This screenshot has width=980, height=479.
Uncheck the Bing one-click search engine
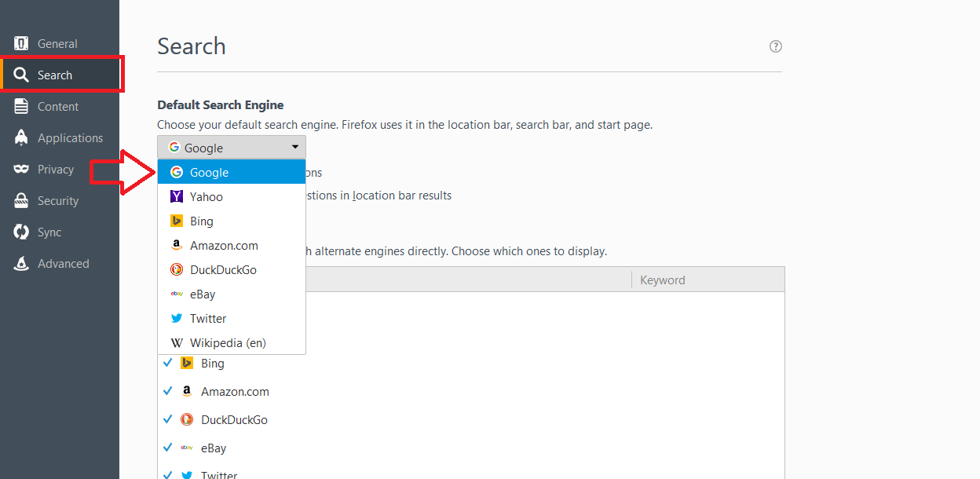168,364
